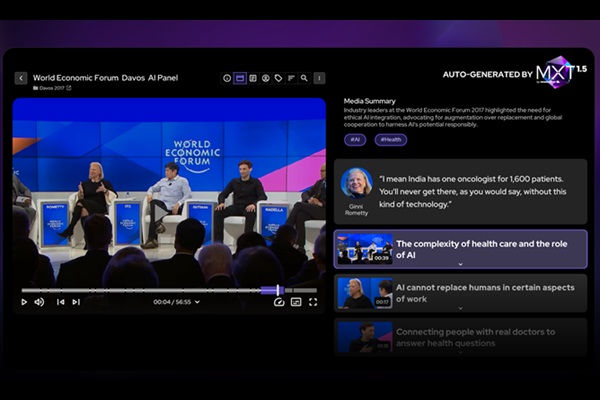The height and width of the screenshot is (400, 600).
Task: Enter fullscreen video mode
Action: (313, 302)
